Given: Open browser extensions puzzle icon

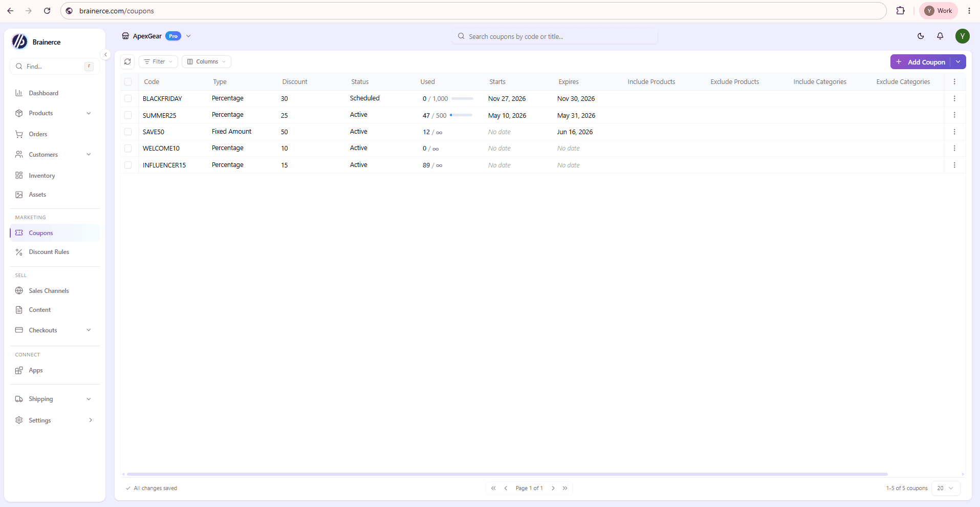Looking at the screenshot, I should coord(900,11).
